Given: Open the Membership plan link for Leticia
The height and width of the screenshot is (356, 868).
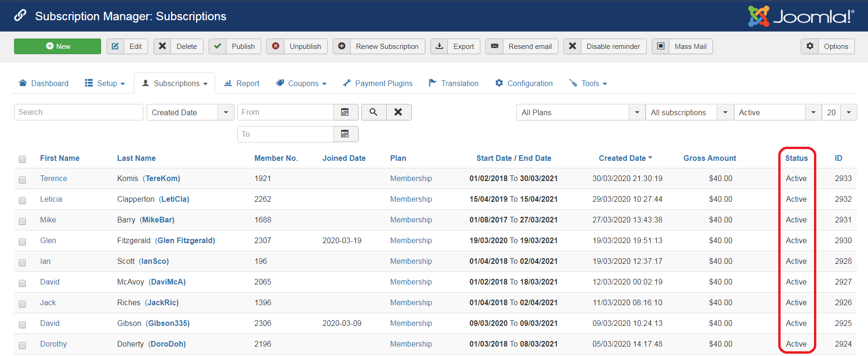Looking at the screenshot, I should pos(411,199).
